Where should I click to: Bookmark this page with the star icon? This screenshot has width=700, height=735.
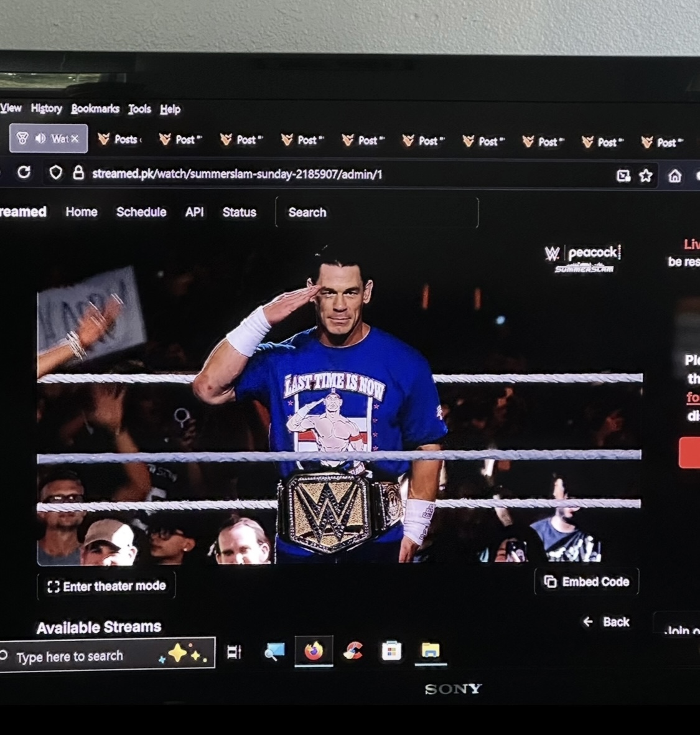point(646,176)
